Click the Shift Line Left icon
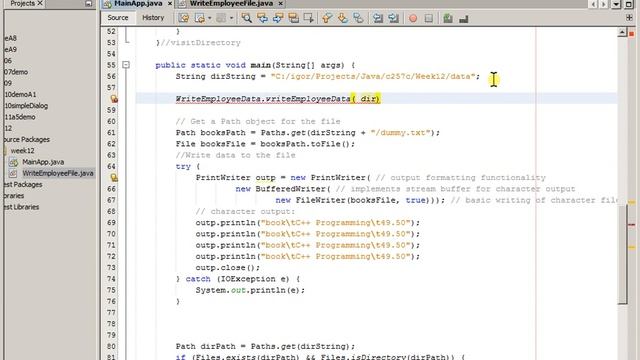The width and height of the screenshot is (640, 360). (378, 18)
